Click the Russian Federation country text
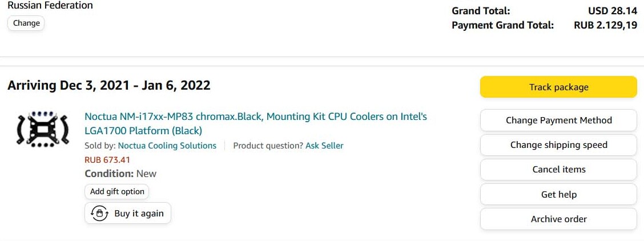Image resolution: width=644 pixels, height=241 pixels. pyautogui.click(x=50, y=6)
